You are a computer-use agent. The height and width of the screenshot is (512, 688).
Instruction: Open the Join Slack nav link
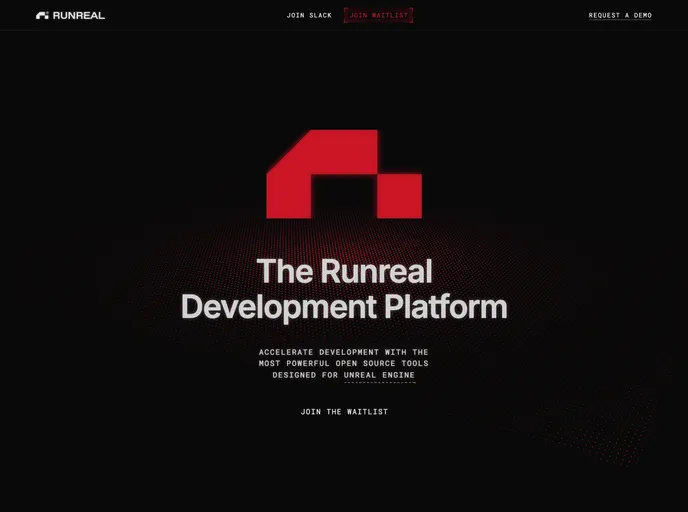point(309,15)
